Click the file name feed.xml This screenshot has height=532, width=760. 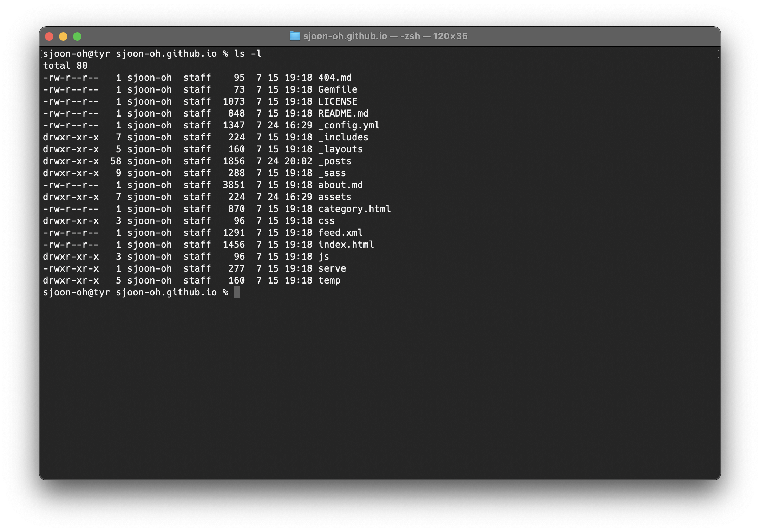[340, 233]
